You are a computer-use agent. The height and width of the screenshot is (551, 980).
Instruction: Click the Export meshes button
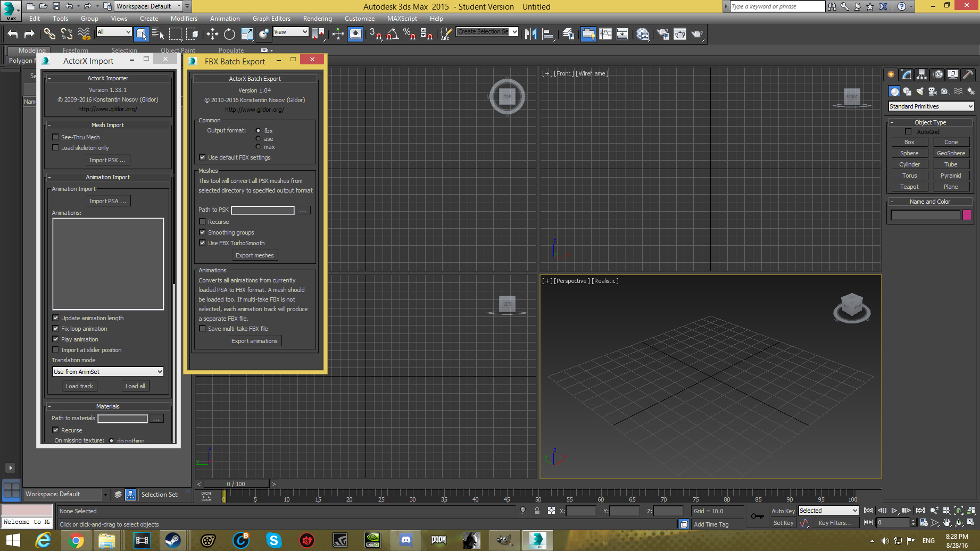(254, 255)
